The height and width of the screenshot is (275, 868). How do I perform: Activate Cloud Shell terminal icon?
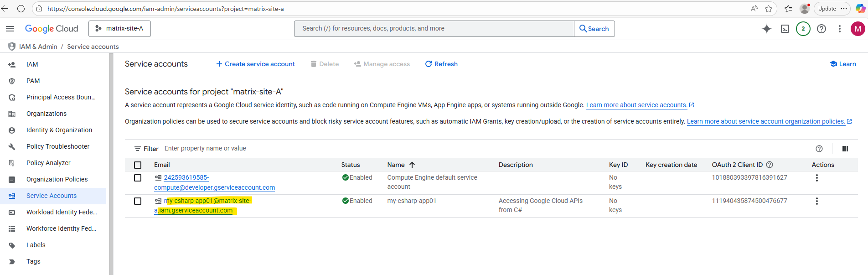coord(785,29)
